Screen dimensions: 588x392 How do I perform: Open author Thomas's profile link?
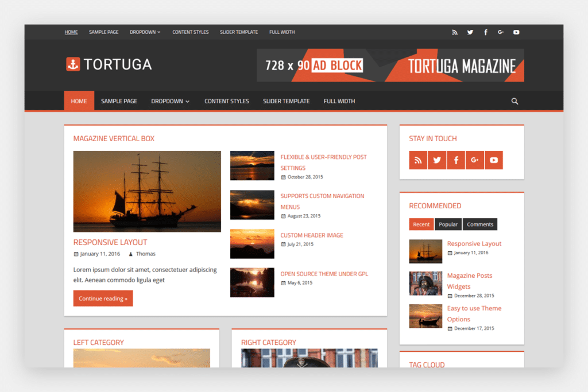click(x=145, y=254)
